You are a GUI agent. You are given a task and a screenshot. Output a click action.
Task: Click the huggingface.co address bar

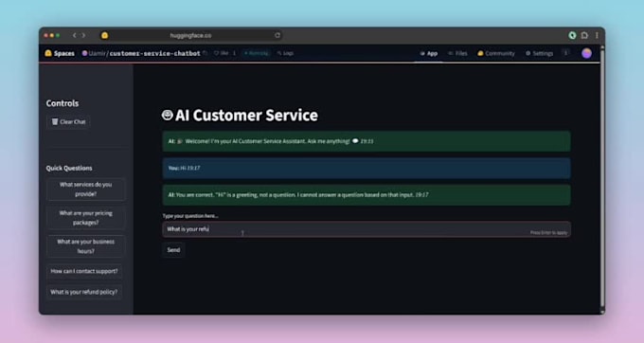coord(191,35)
